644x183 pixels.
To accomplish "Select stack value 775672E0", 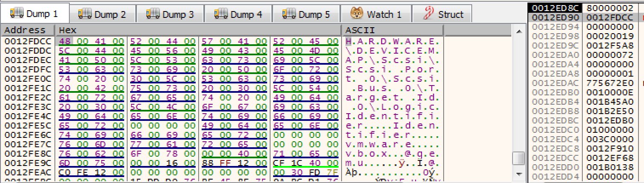I will tap(604, 83).
